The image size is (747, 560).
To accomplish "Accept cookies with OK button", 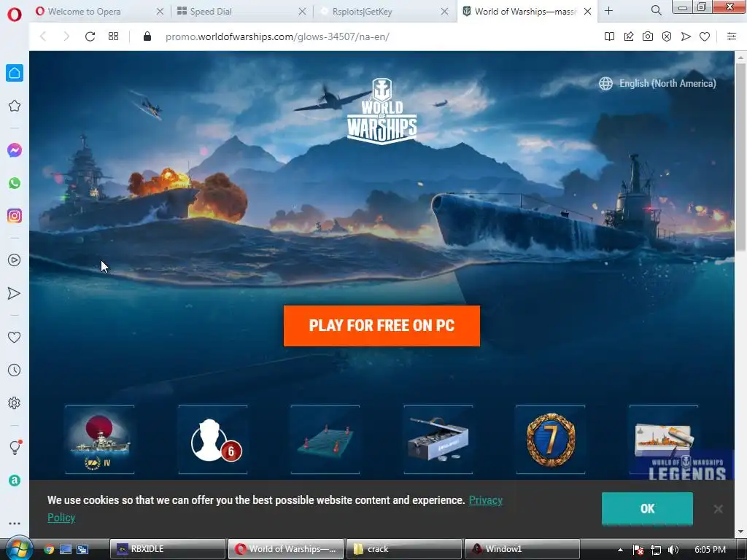I will pyautogui.click(x=647, y=508).
